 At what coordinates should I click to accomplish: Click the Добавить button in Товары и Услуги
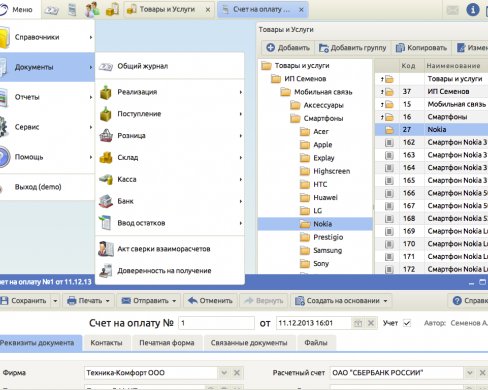click(x=288, y=48)
